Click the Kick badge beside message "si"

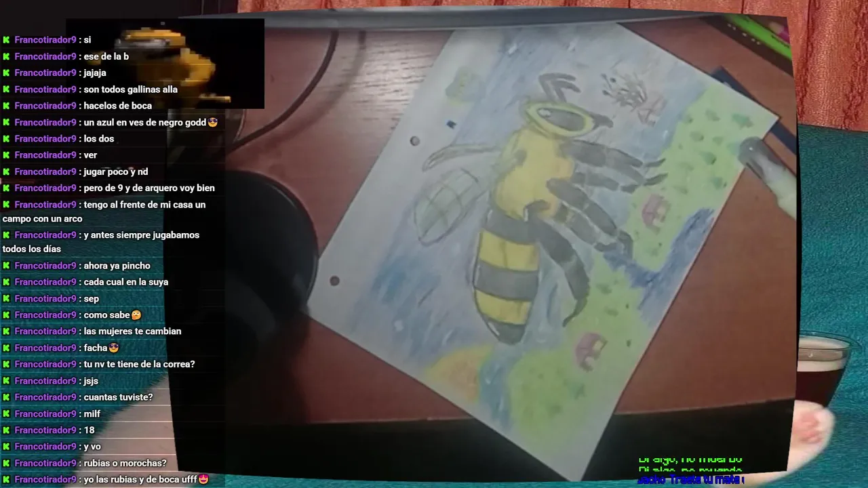[6, 40]
